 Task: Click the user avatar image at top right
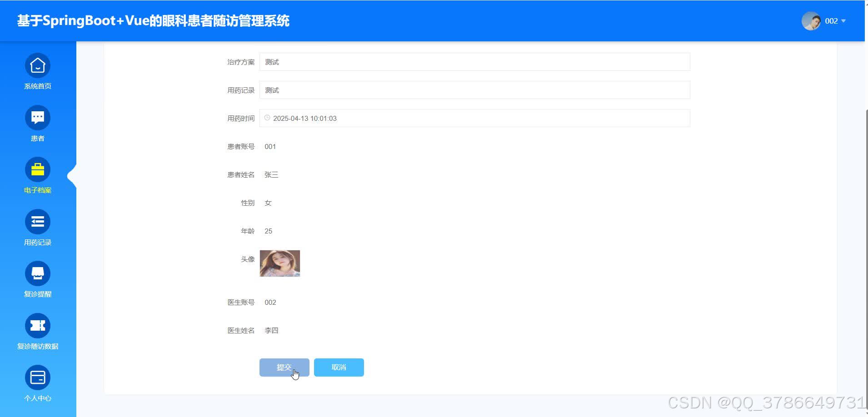click(x=812, y=20)
